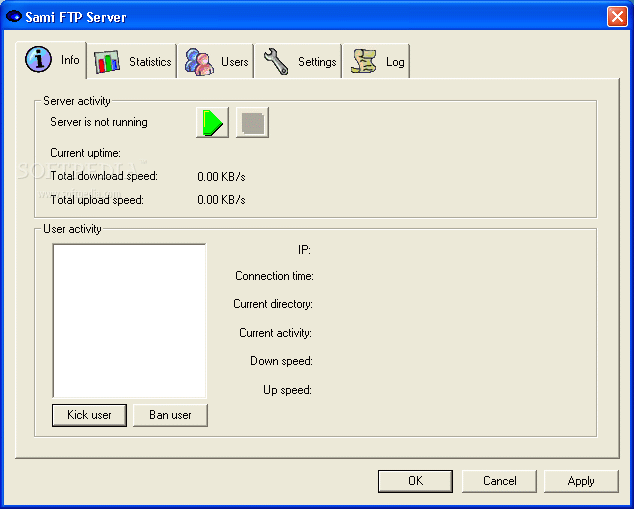Close the Sami FTP Server window
Screen dimensions: 634x509
coord(617,17)
